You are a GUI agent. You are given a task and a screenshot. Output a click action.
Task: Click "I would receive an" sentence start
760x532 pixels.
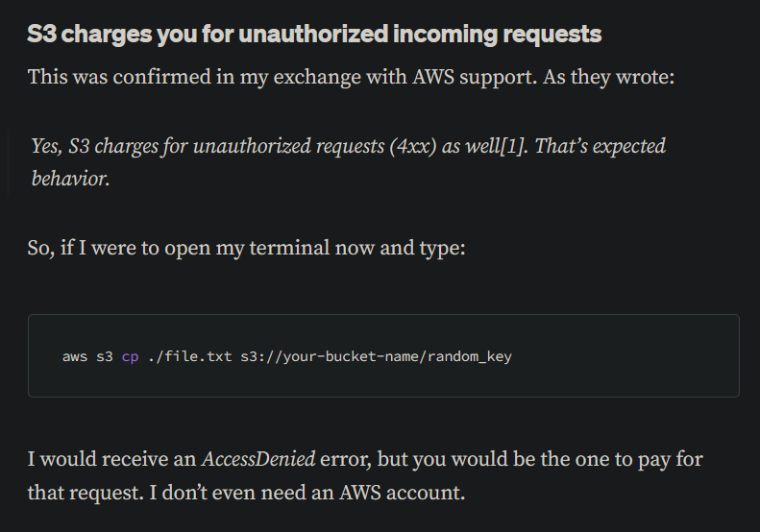(x=112, y=459)
